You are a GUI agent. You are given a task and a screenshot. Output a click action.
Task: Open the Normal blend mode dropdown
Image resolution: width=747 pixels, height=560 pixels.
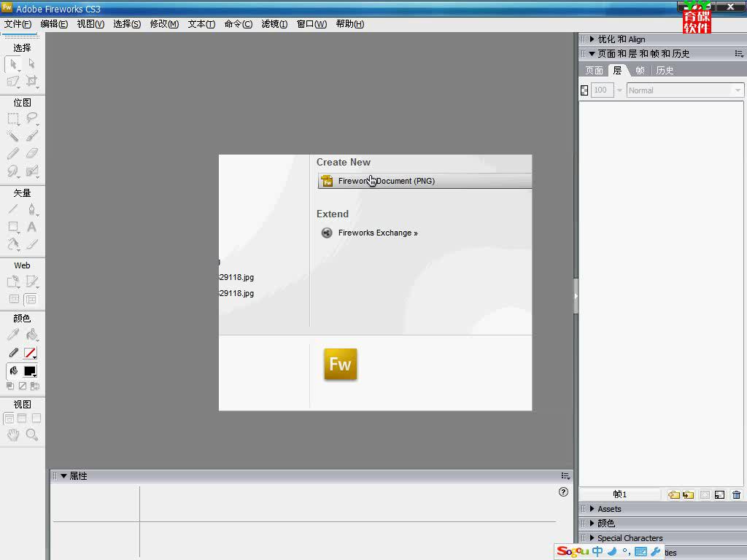pos(738,90)
